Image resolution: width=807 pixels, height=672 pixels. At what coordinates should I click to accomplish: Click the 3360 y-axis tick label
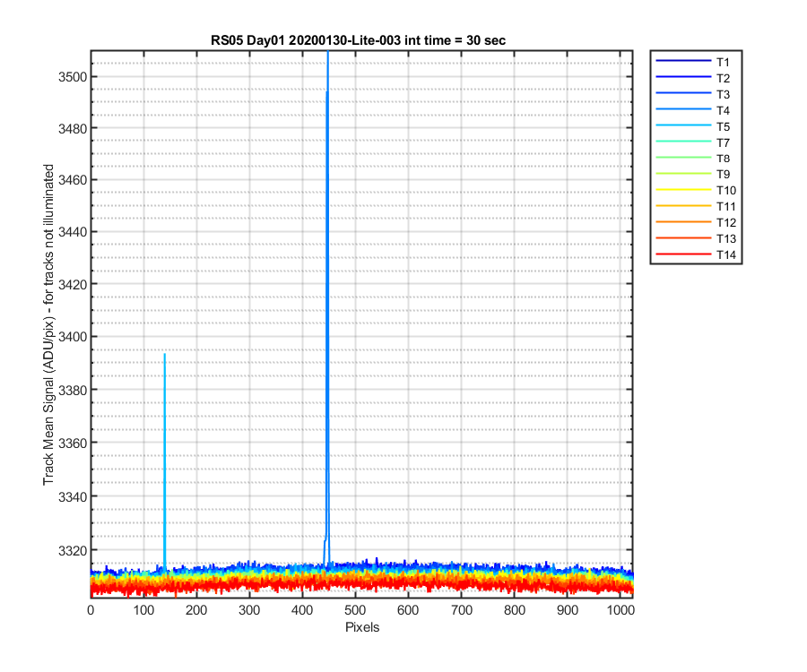tap(73, 443)
